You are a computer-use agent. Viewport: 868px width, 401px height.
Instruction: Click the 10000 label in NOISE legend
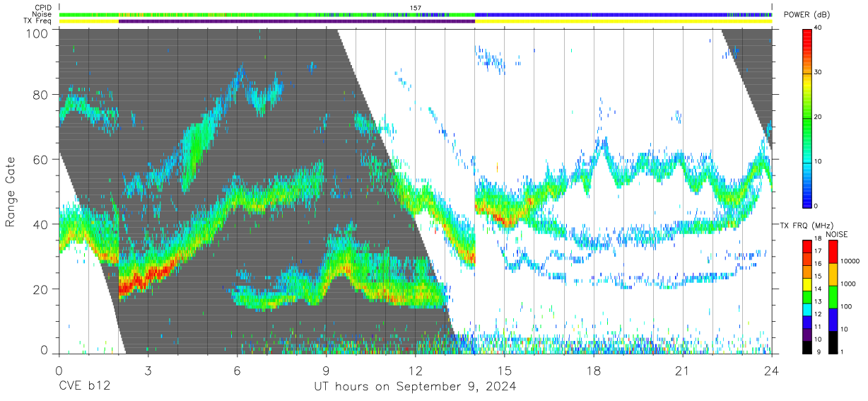[x=852, y=261]
